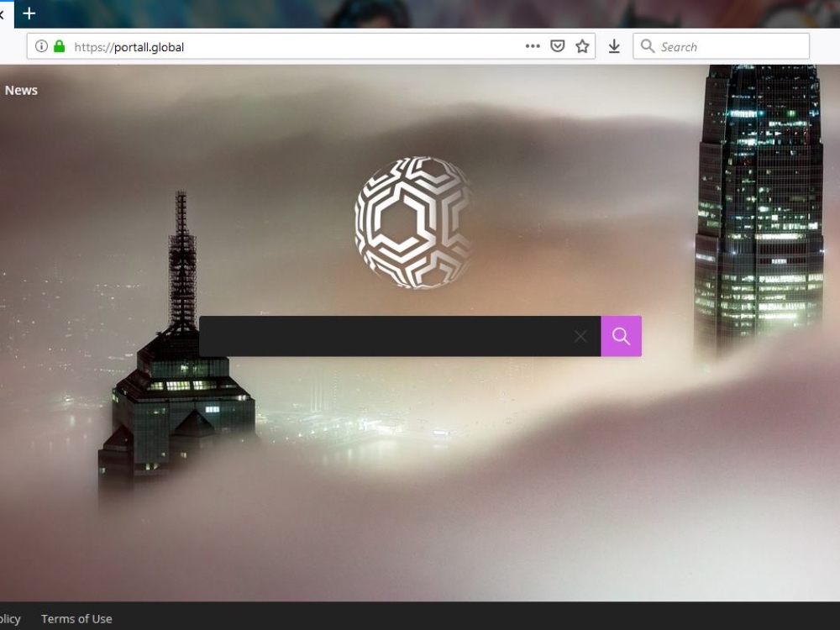The image size is (840, 630).
Task: Open a new tab with plus button
Action: 29,13
